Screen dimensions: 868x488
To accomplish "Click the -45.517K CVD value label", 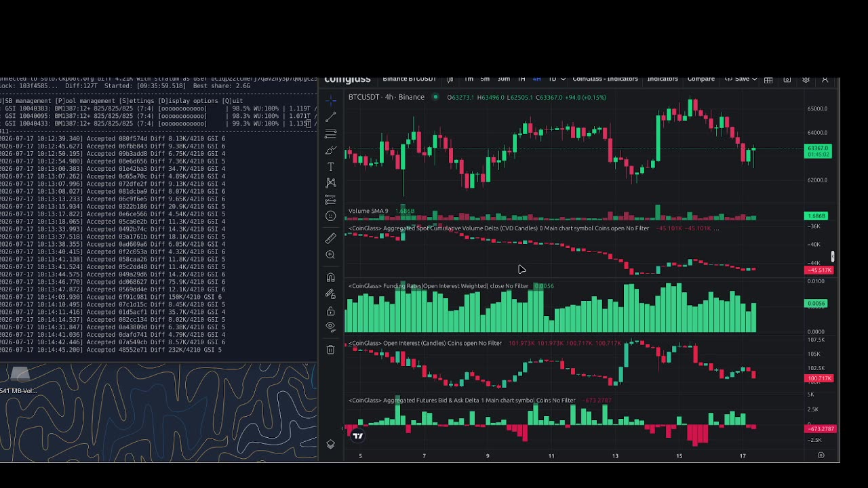I will (x=818, y=270).
